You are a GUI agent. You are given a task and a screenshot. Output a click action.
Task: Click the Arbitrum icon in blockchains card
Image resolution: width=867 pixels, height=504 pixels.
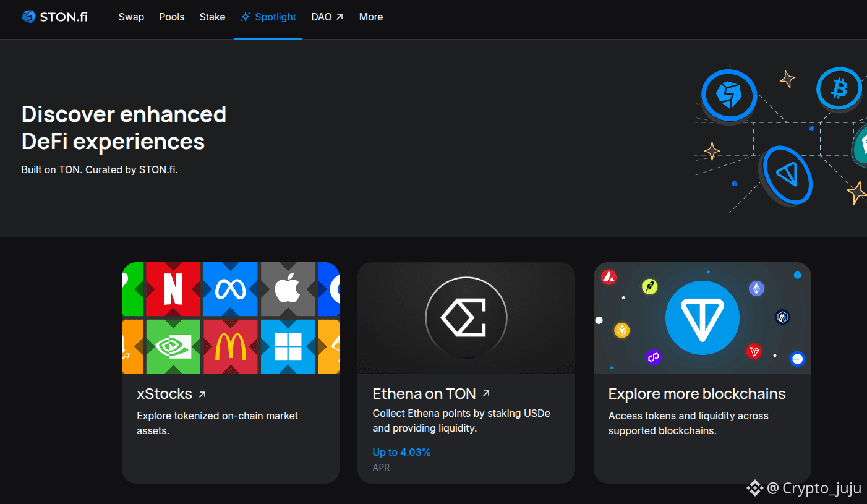point(783,317)
